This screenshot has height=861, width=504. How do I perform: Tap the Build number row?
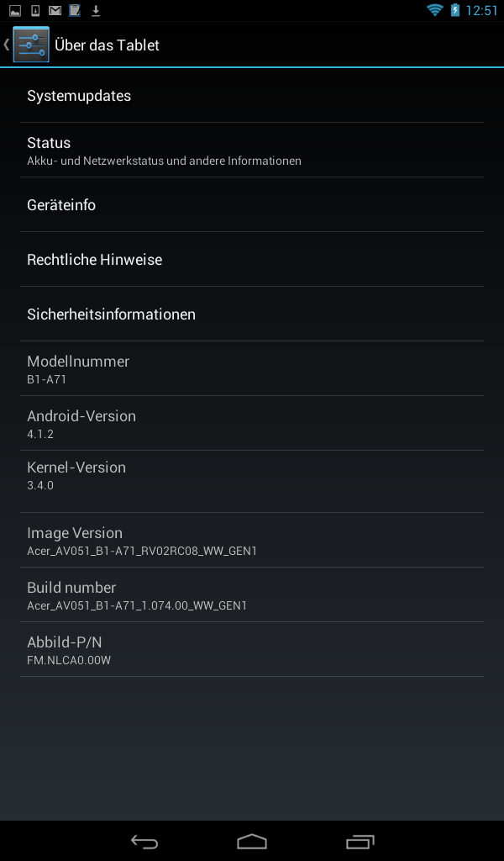pyautogui.click(x=252, y=594)
